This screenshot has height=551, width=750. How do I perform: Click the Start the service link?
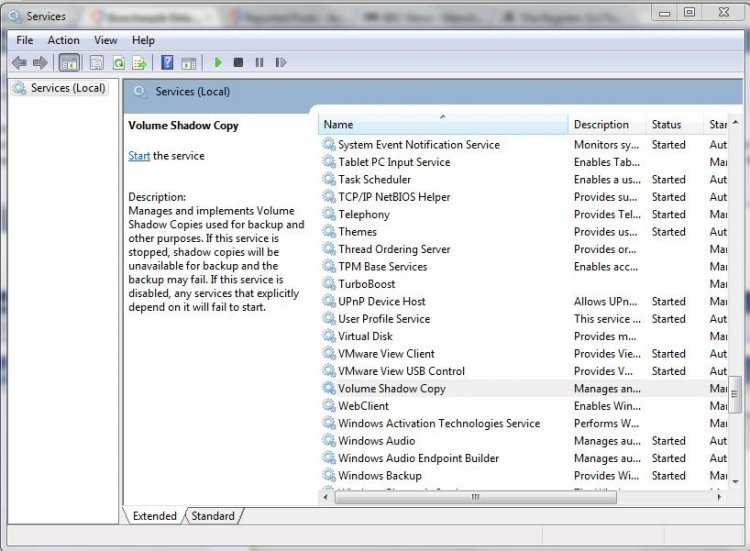139,156
